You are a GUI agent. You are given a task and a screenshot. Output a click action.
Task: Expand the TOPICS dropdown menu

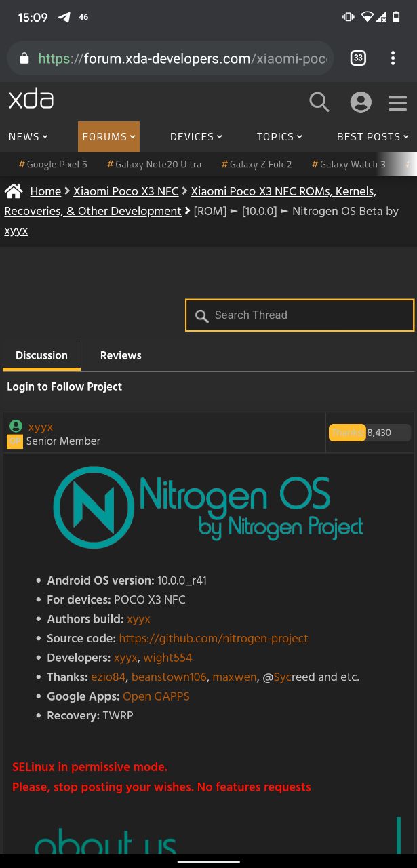tap(279, 136)
